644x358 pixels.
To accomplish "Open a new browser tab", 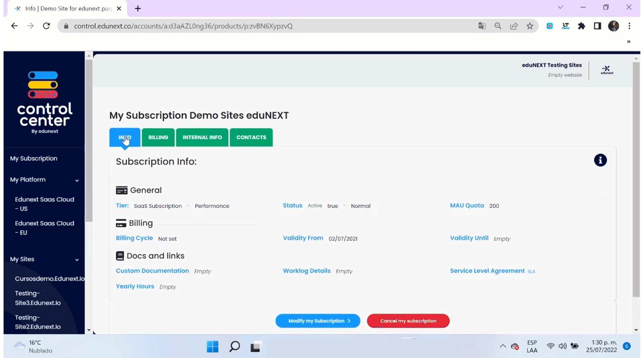I will coord(138,8).
